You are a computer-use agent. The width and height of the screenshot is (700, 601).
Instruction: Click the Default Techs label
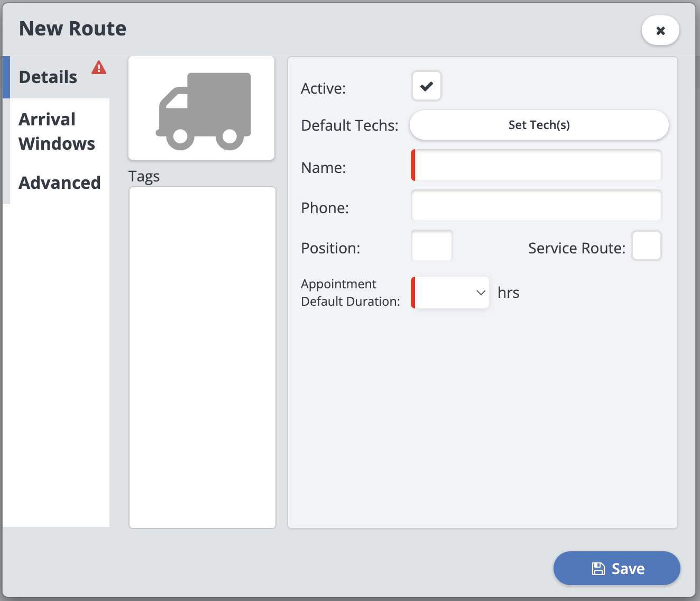(349, 125)
